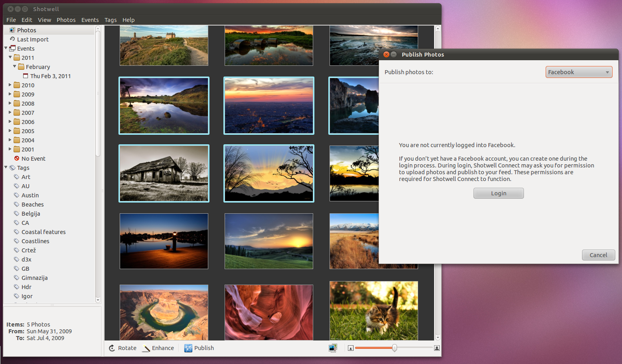Click the Photos library icon in sidebar
The width and height of the screenshot is (622, 364).
coord(12,30)
